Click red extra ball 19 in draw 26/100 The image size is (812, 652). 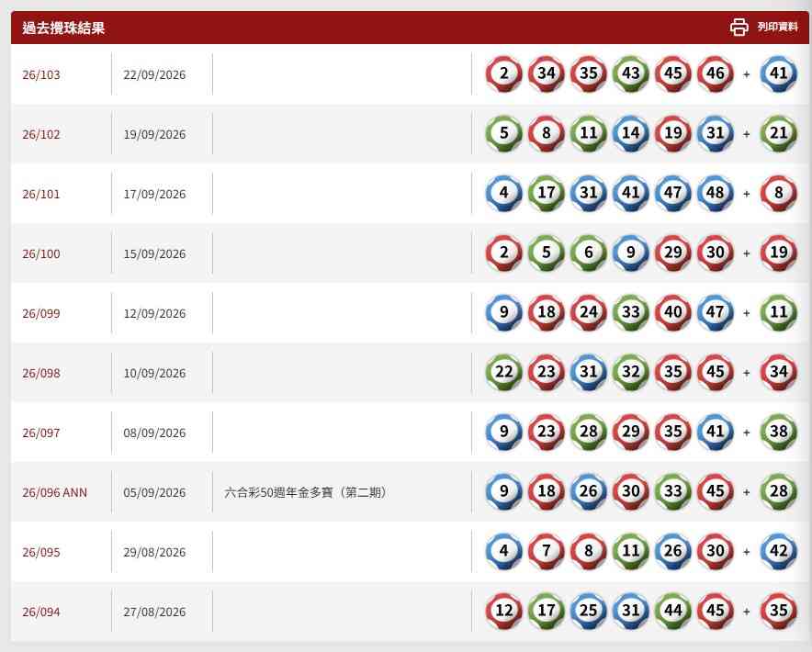coord(778,253)
